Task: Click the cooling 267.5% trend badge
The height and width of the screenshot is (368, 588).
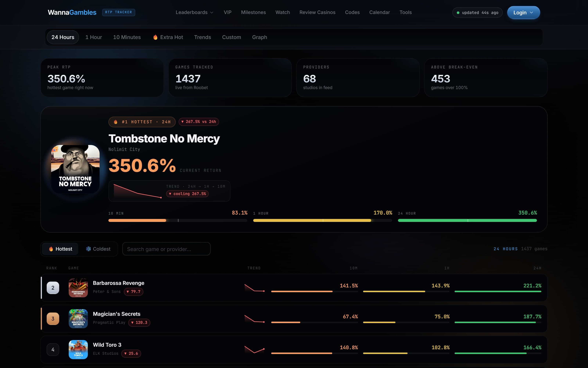Action: [187, 194]
